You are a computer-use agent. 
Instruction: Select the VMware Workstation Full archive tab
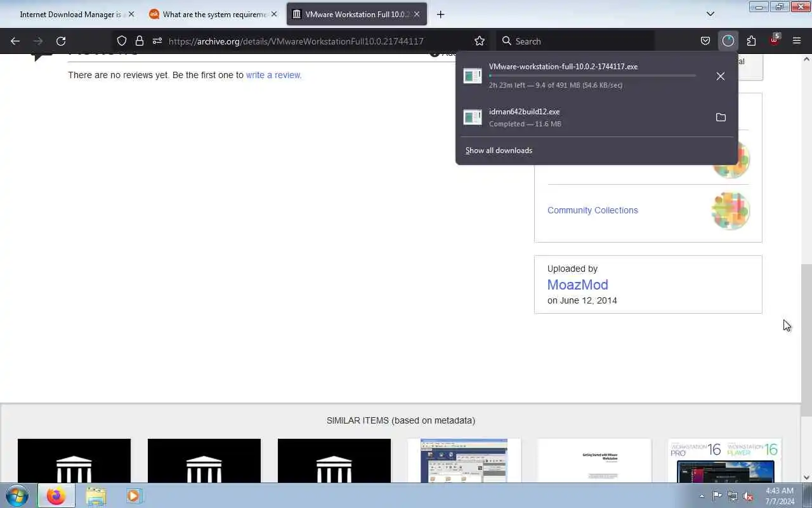tap(357, 14)
